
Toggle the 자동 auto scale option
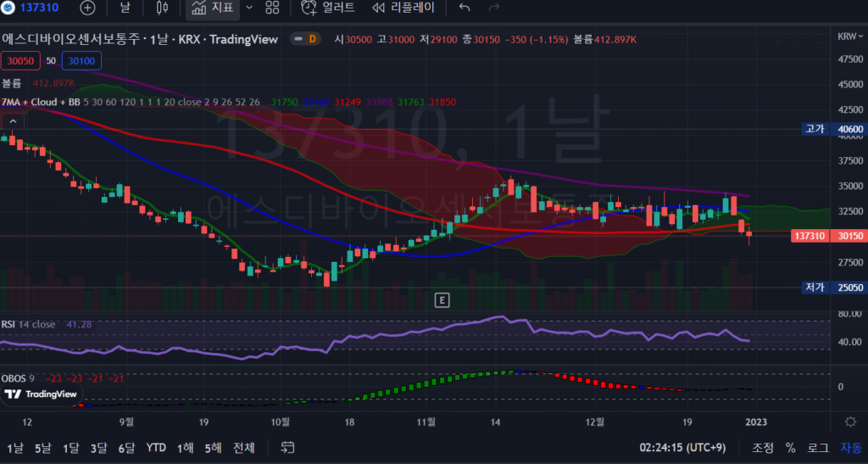[850, 447]
